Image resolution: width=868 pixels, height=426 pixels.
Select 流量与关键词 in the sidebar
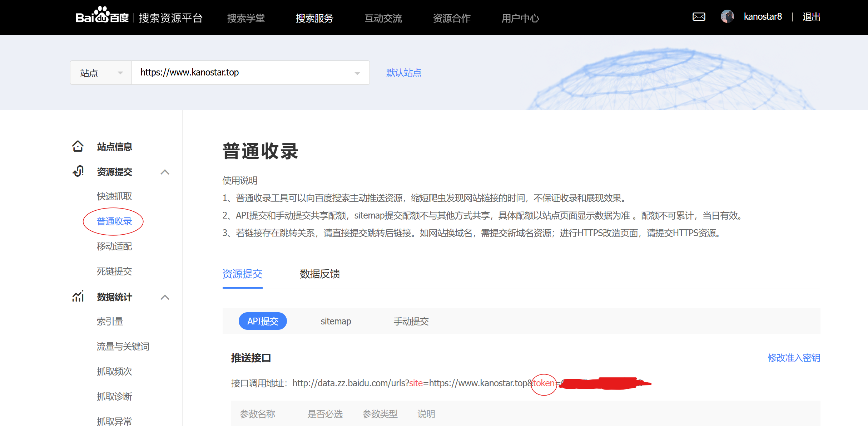tap(123, 346)
